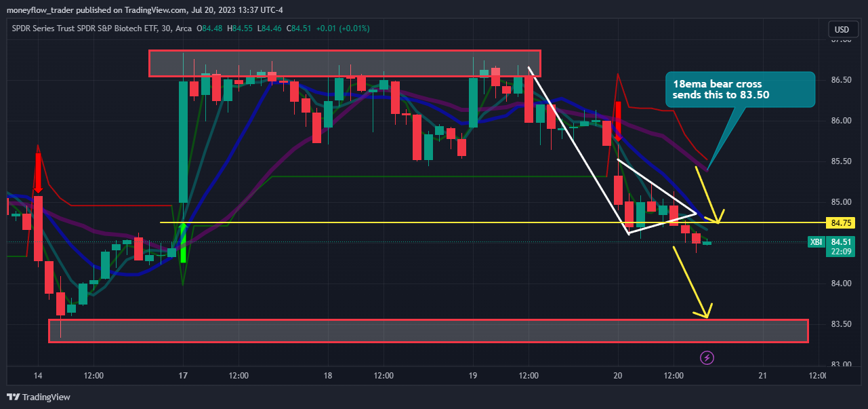Click date label 20 on time axis

617,376
